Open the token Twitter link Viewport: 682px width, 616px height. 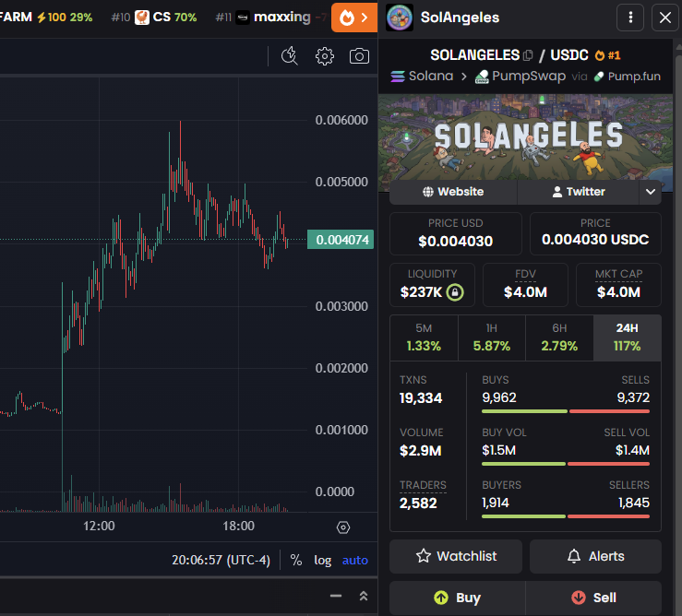(579, 192)
